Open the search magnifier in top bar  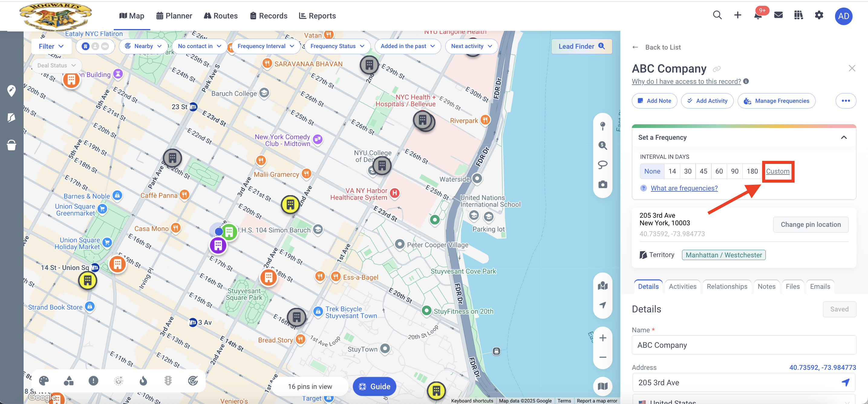coord(717,15)
